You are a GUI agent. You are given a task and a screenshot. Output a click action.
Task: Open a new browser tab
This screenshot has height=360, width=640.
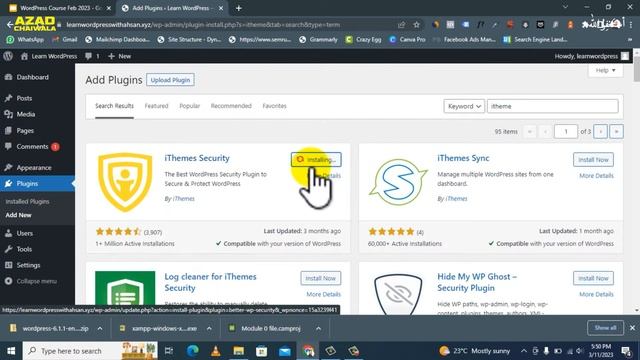pyautogui.click(x=239, y=8)
